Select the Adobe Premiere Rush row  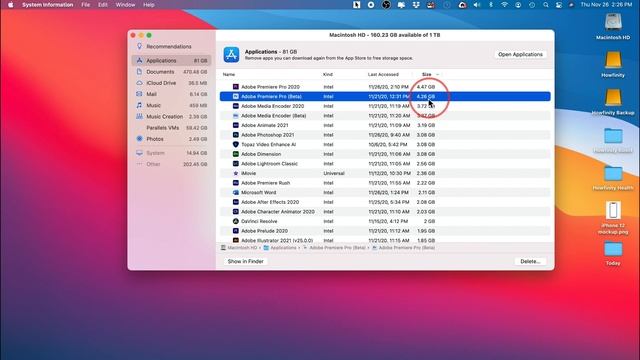click(385, 183)
